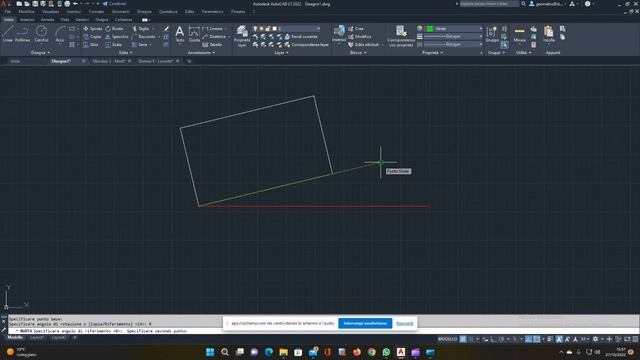The image size is (640, 360).
Task: Click the Gruppo tool
Action: point(492,34)
